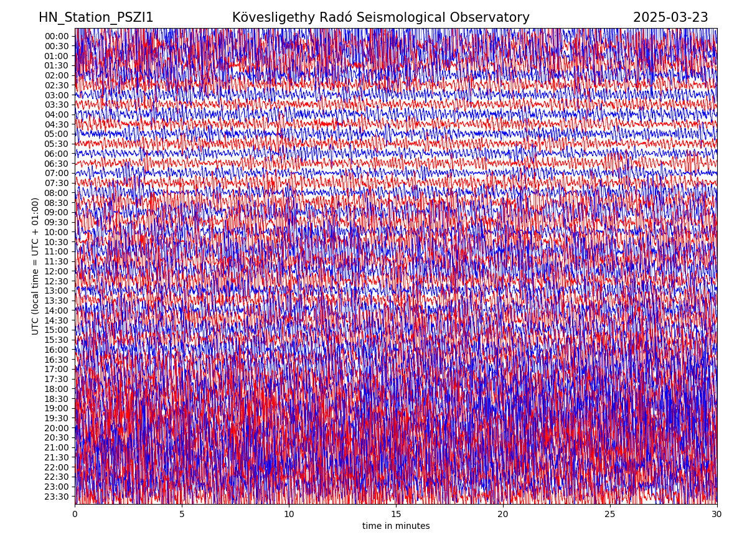The image size is (747, 560).
Task: Pick the 14:30 time row label
Action: [56, 320]
